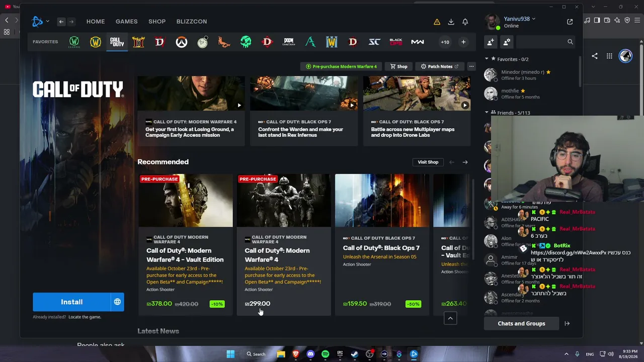
Task: Open Patch Notes link
Action: pos(440,66)
